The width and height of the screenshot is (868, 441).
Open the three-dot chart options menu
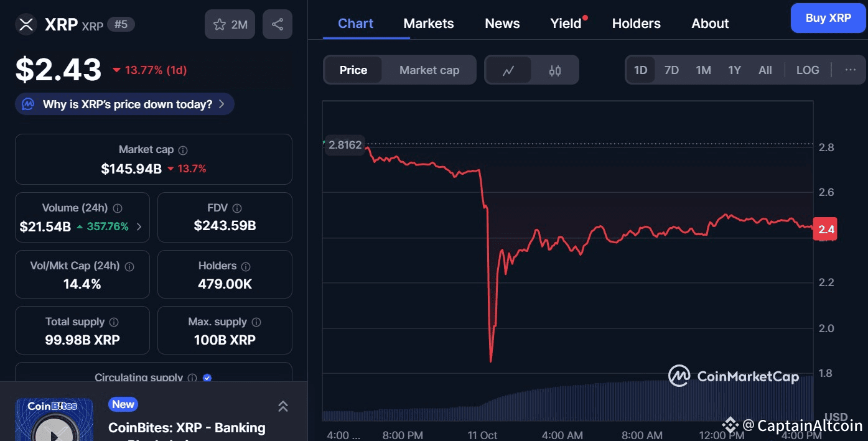850,70
